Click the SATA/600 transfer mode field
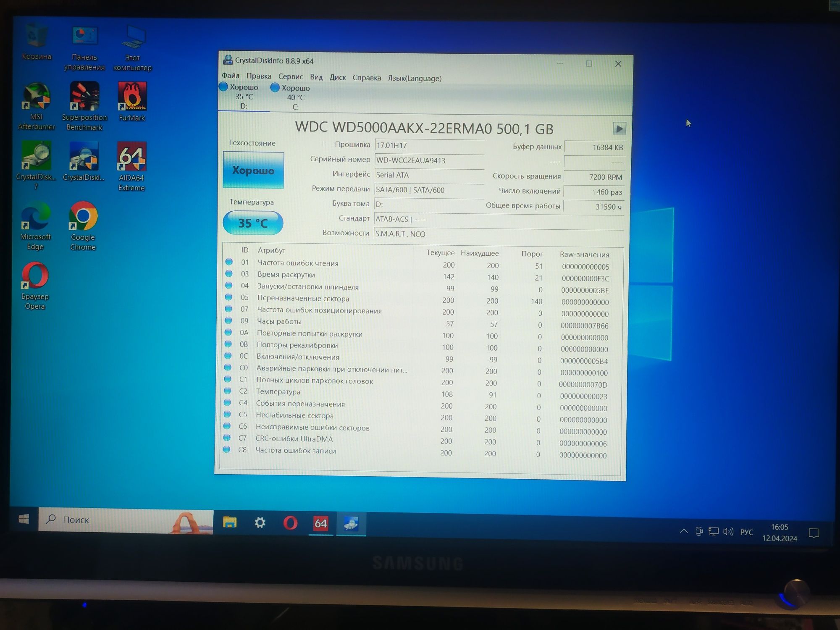840x630 pixels. 429,190
